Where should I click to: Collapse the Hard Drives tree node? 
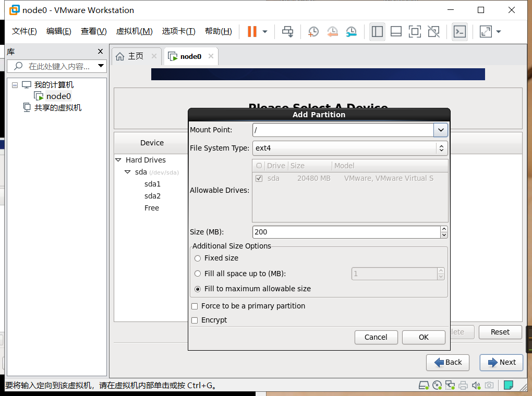pyautogui.click(x=118, y=160)
